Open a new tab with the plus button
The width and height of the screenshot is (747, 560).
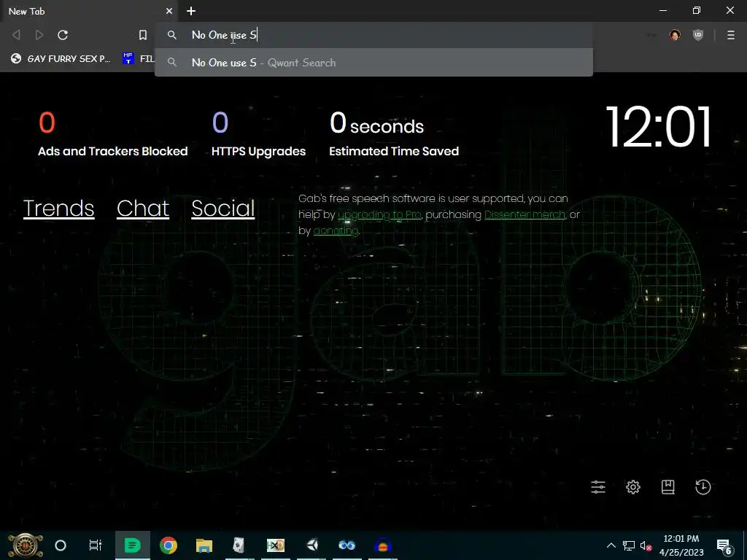click(x=191, y=11)
